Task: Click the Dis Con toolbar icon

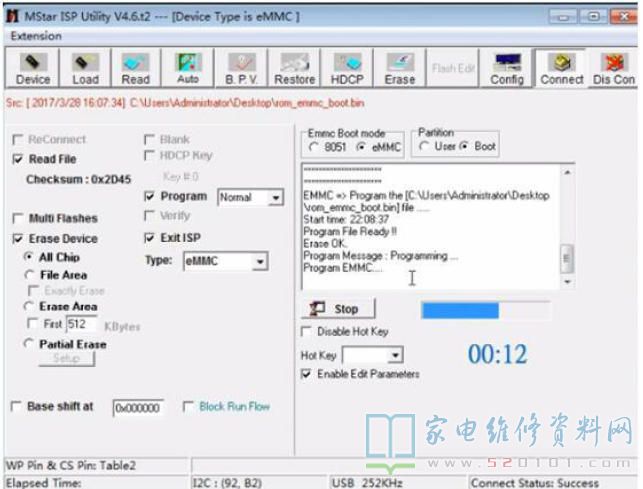Action: coord(613,68)
